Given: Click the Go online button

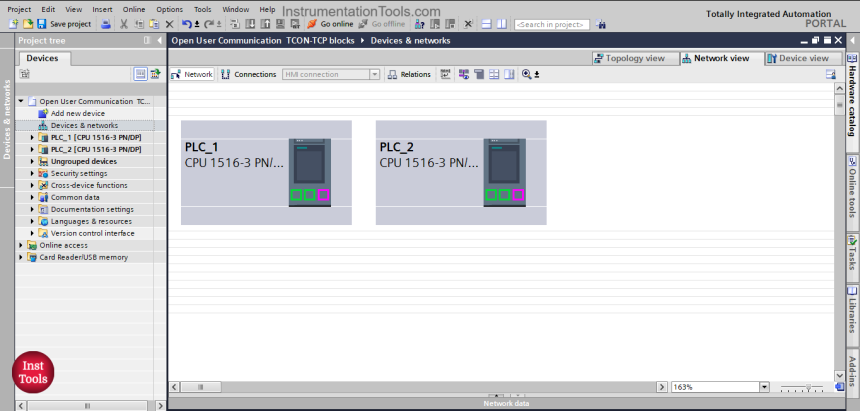Looking at the screenshot, I should [330, 24].
